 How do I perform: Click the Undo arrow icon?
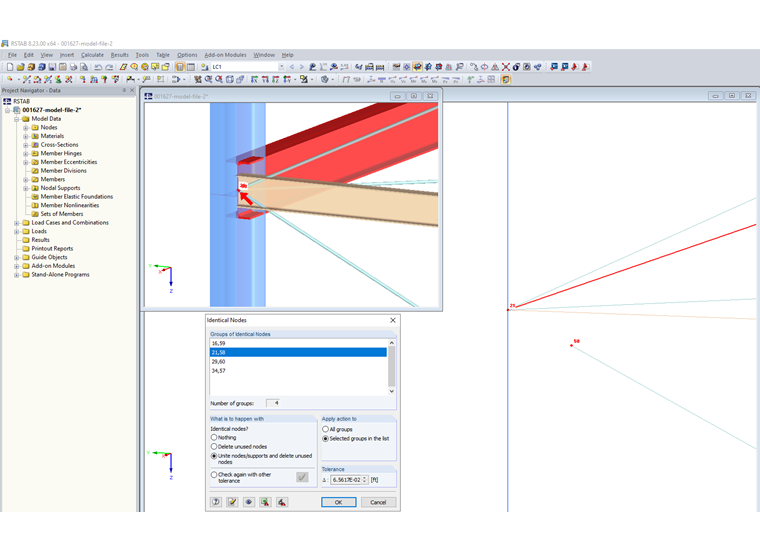point(98,67)
